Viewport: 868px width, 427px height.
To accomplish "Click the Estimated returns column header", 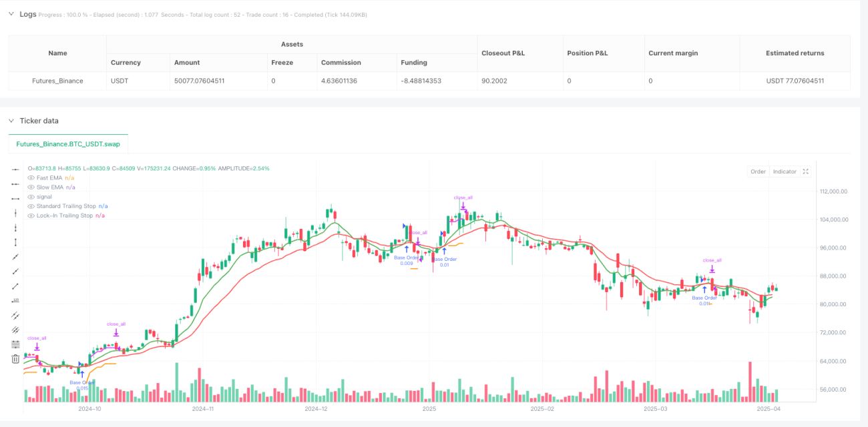I will pyautogui.click(x=795, y=53).
